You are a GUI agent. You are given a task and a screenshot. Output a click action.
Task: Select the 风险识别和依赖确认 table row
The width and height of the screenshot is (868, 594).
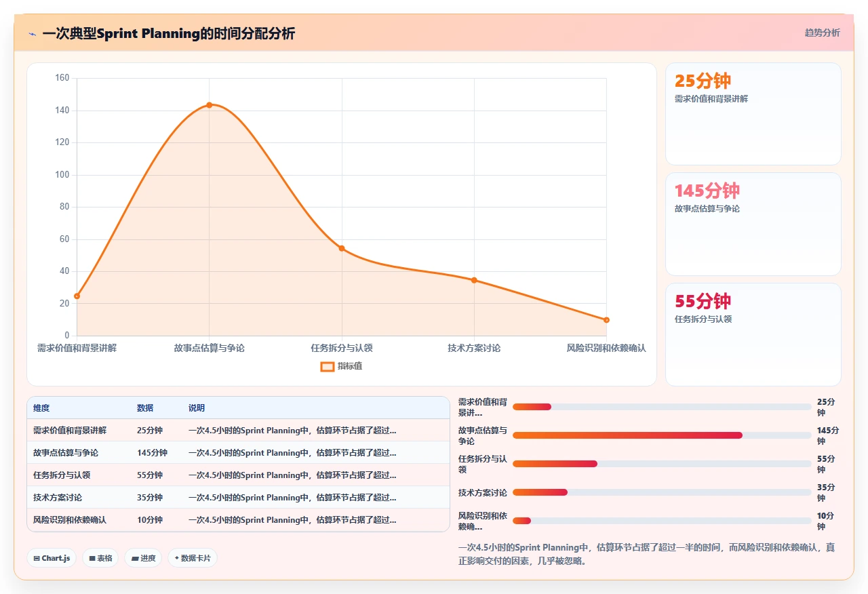(238, 520)
